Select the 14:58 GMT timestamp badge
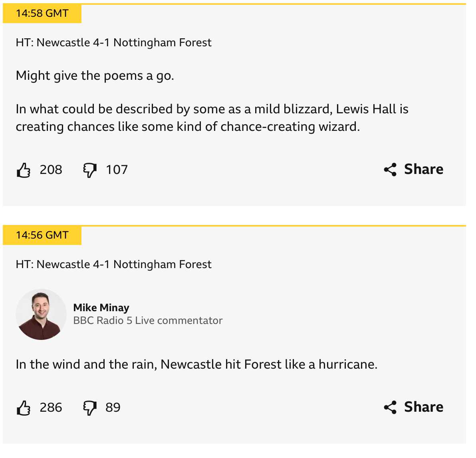Viewport: 476px width, 458px height. click(43, 14)
